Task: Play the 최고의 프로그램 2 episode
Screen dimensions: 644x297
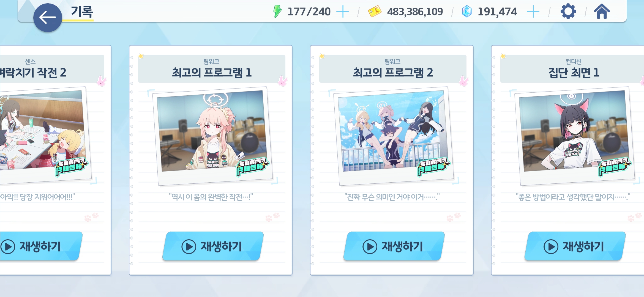Action: 394,246
